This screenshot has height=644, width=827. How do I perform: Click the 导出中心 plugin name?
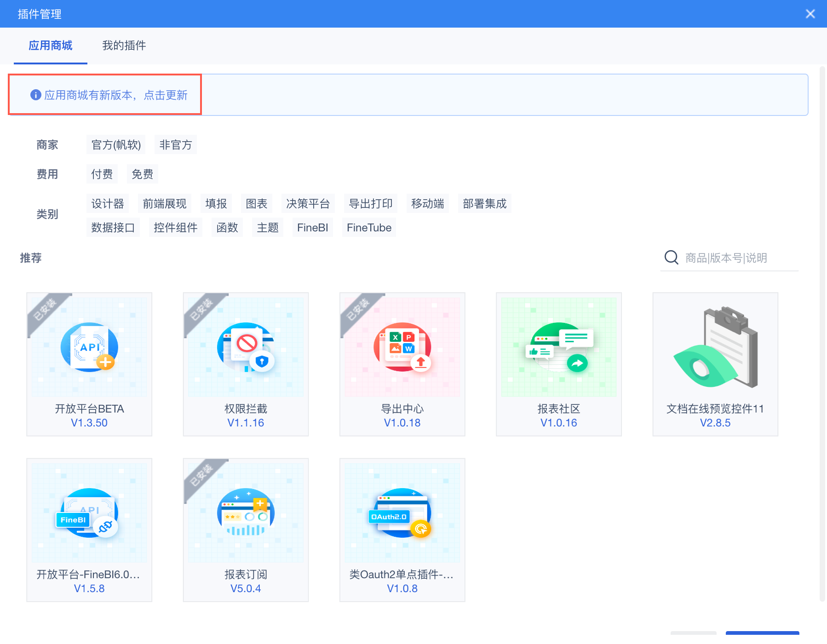[x=402, y=409]
